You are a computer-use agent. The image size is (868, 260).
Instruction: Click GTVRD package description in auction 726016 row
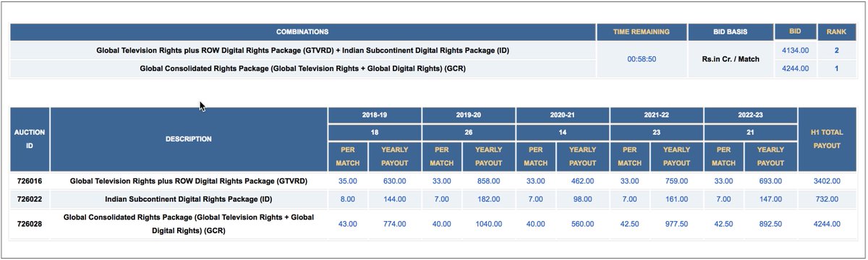click(188, 181)
